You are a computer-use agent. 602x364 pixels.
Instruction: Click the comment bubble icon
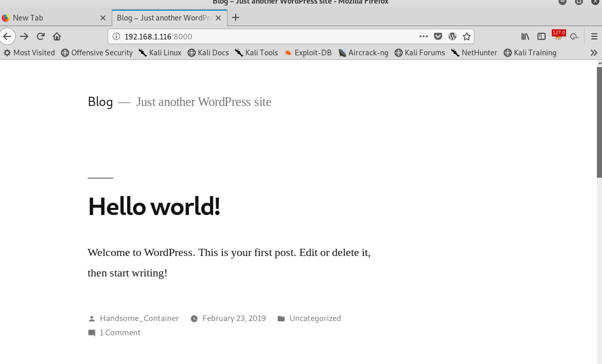tap(92, 333)
